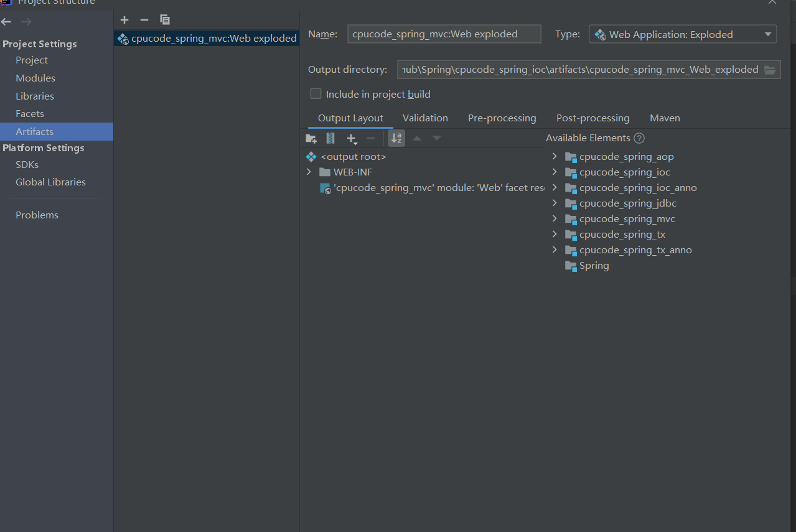Click the Remove artifact minus icon

tap(144, 20)
